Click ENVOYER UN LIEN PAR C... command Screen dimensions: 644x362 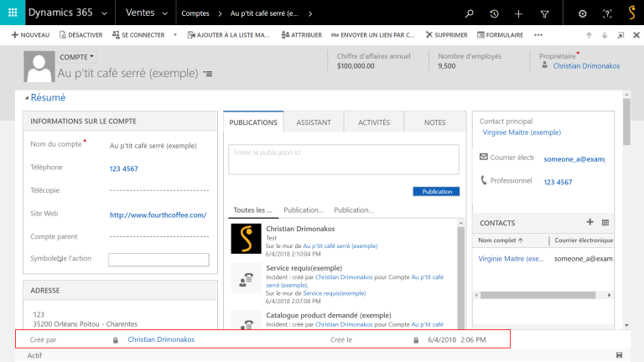[x=373, y=35]
